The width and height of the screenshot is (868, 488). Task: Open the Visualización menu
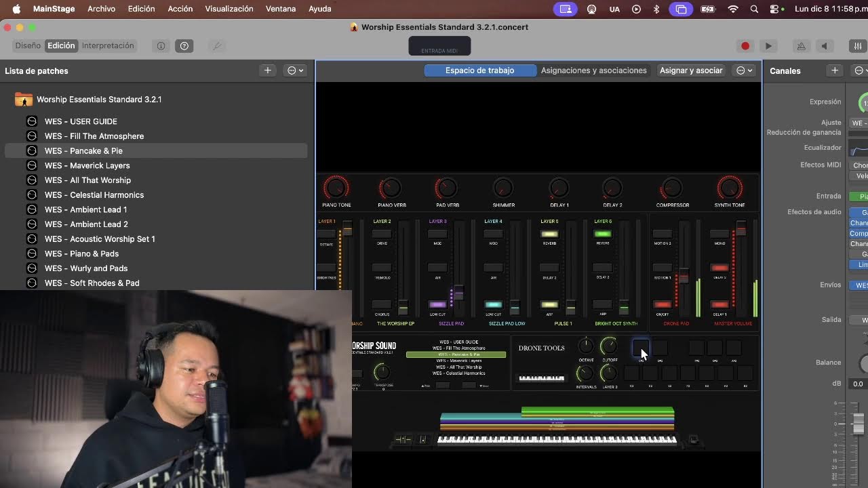tap(229, 9)
